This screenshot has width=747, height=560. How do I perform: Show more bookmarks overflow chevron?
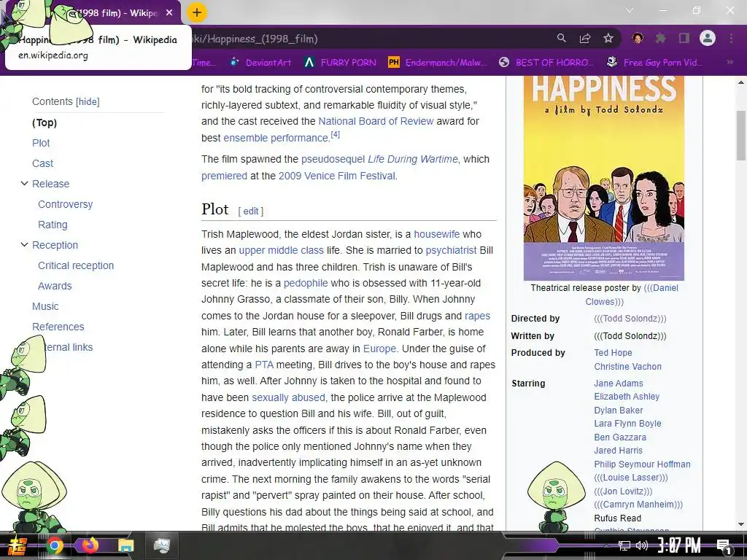[x=729, y=63]
